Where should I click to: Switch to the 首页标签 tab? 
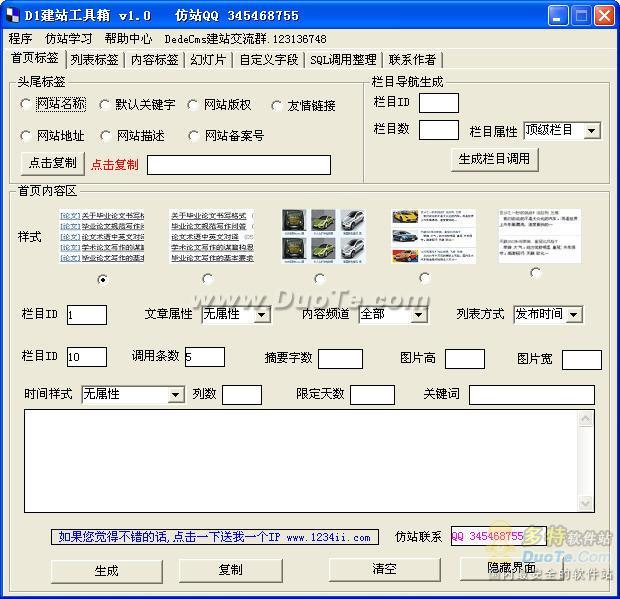coord(35,58)
